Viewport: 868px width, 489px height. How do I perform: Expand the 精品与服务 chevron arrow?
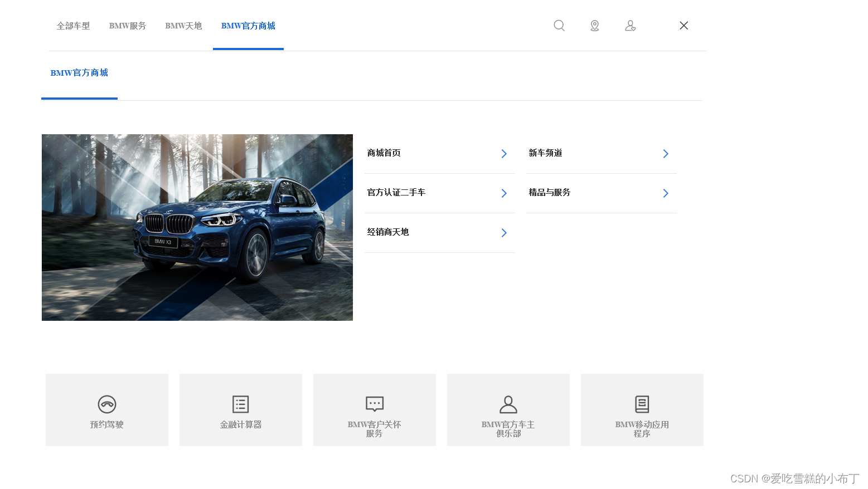coord(666,193)
